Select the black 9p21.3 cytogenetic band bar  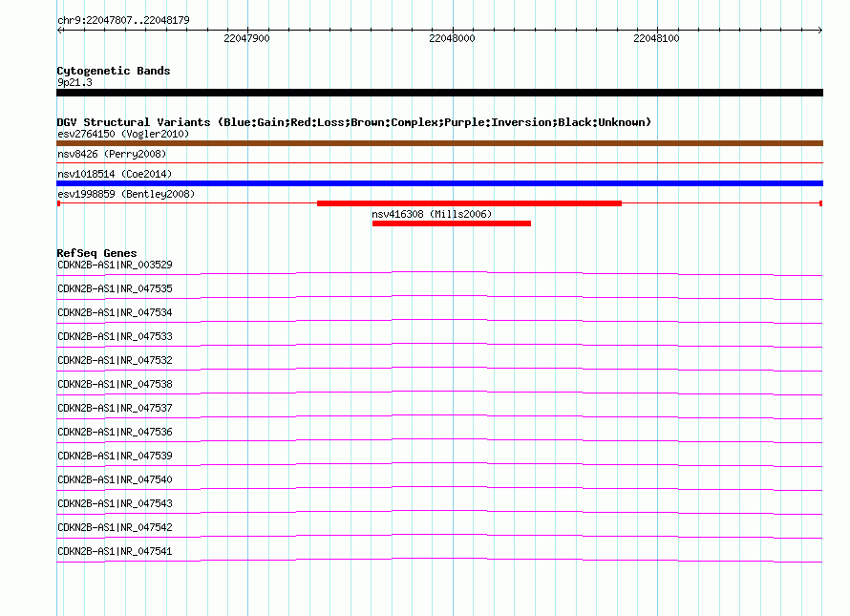pos(439,93)
